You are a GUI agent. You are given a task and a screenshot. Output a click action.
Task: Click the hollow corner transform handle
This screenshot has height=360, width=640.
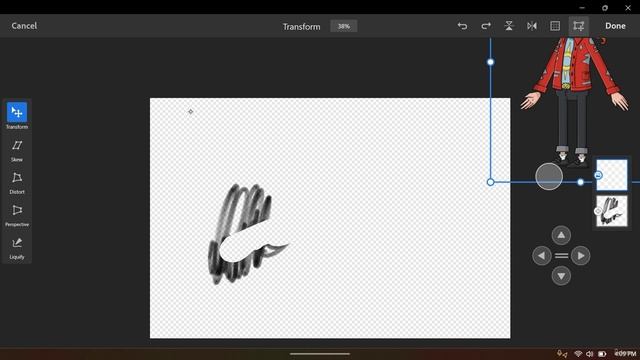(x=490, y=182)
